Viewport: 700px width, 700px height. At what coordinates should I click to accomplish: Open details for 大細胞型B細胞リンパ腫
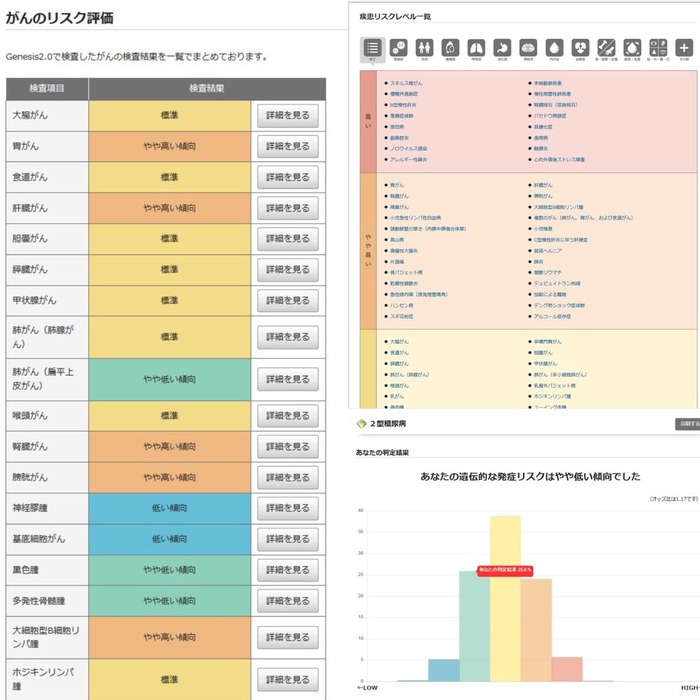(288, 637)
